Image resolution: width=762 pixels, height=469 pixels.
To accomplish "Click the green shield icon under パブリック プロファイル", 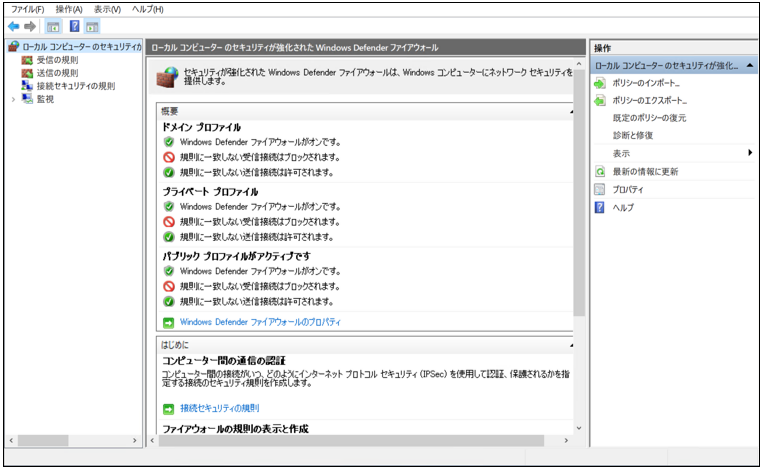I will [169, 271].
